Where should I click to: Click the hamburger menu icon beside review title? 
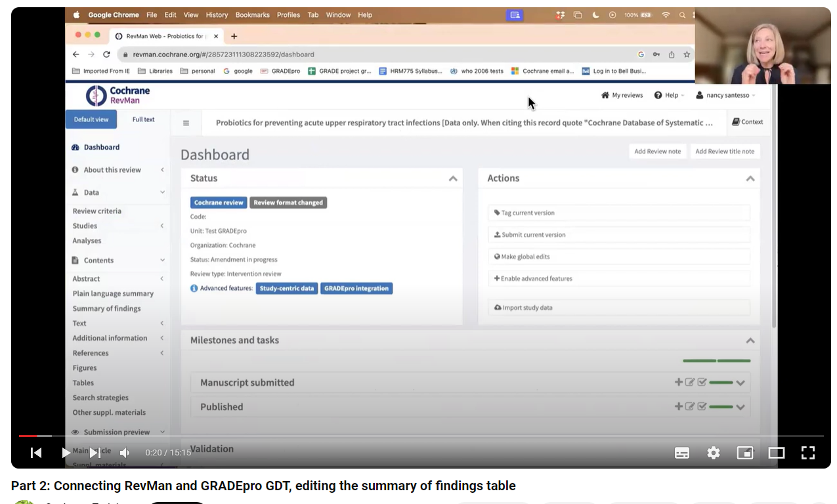[x=186, y=123]
